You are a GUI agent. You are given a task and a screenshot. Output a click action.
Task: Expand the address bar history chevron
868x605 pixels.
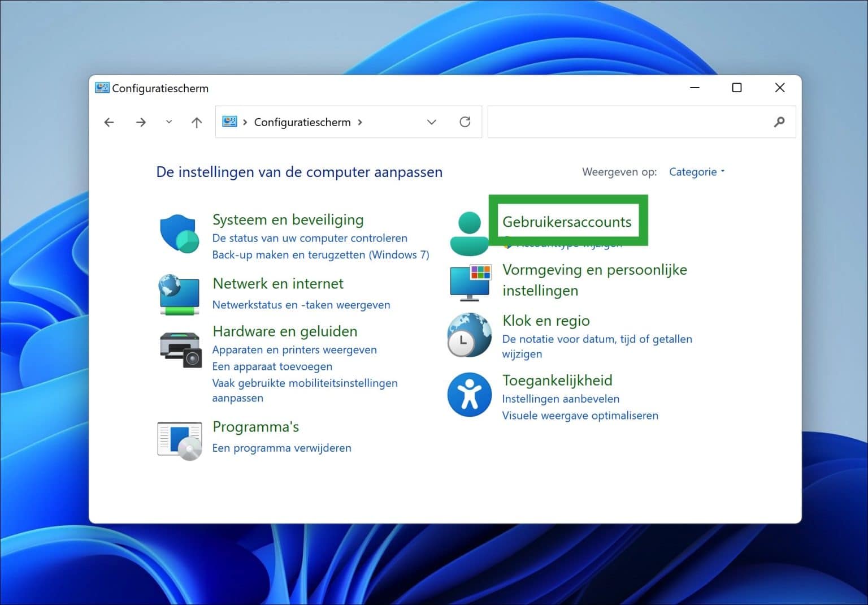click(x=432, y=122)
